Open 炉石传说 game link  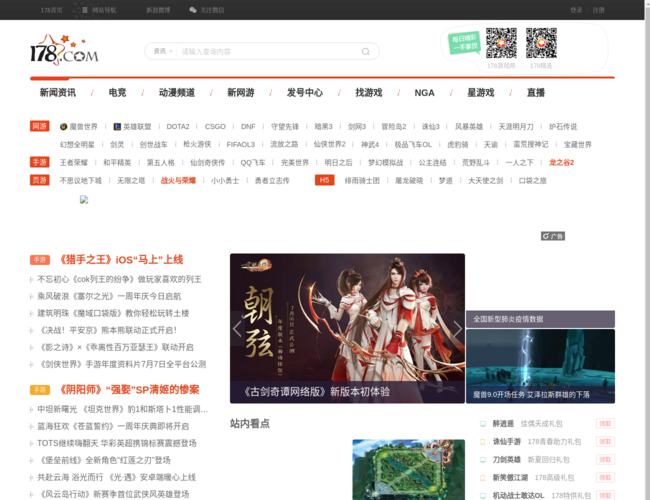(x=563, y=126)
